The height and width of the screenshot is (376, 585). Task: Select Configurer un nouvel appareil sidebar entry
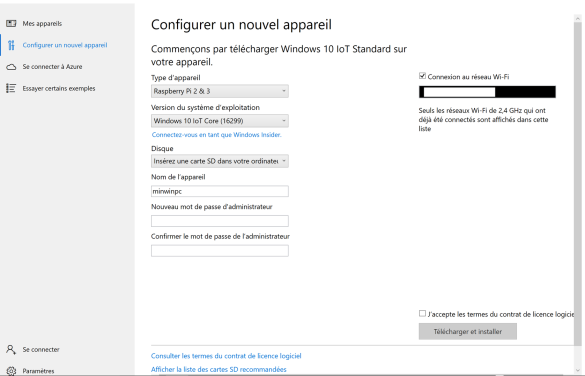(x=68, y=45)
